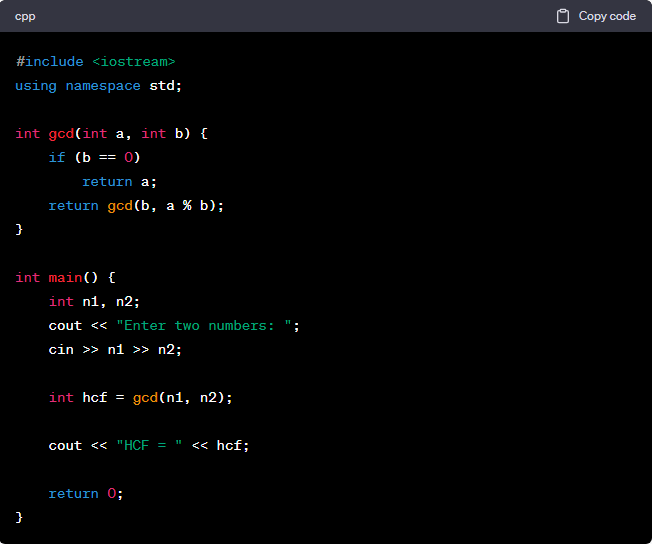Viewport: 652px width, 544px height.
Task: Click the gcd function definition name
Action: pyautogui.click(x=61, y=134)
